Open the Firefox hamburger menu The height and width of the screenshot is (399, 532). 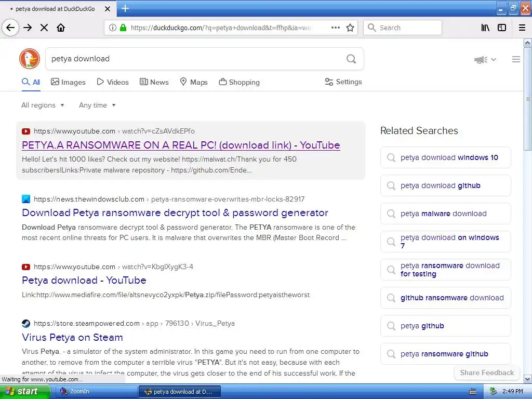tap(522, 28)
